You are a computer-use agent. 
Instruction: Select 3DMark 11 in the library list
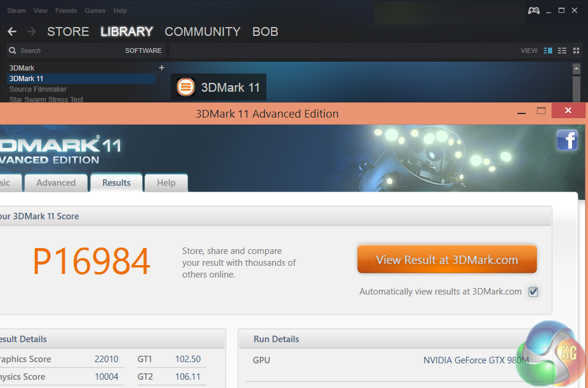[81, 79]
